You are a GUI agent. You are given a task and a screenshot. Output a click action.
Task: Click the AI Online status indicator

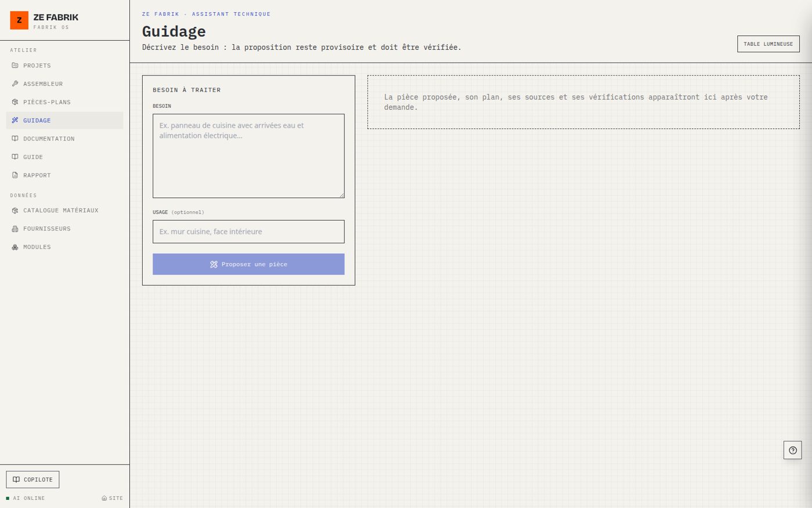click(x=26, y=498)
